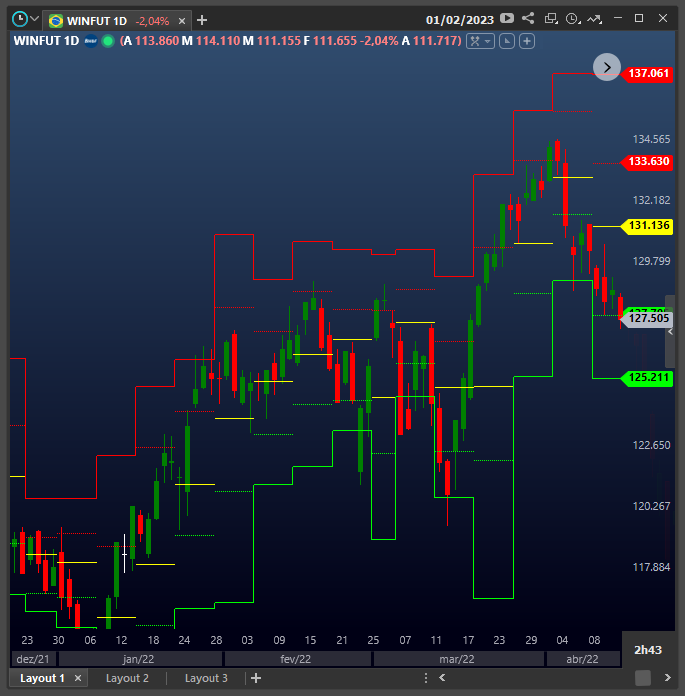Click the replay date 01/02/2023
The image size is (685, 696).
coord(459,20)
